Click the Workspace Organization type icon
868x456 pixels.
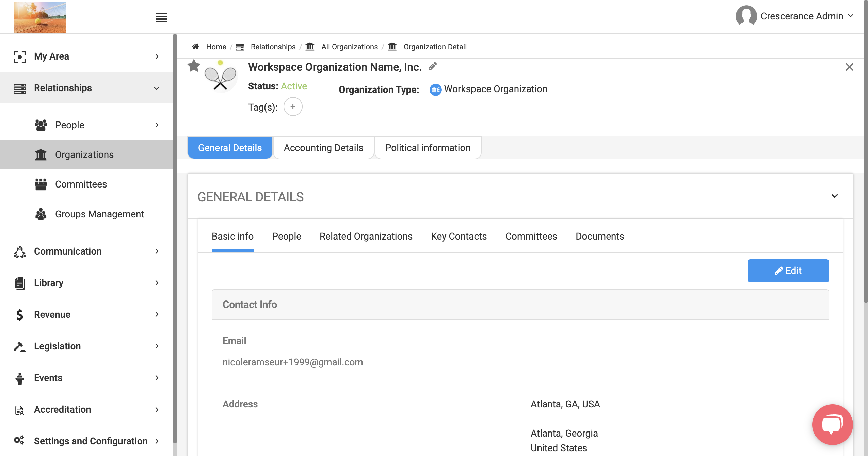point(435,89)
